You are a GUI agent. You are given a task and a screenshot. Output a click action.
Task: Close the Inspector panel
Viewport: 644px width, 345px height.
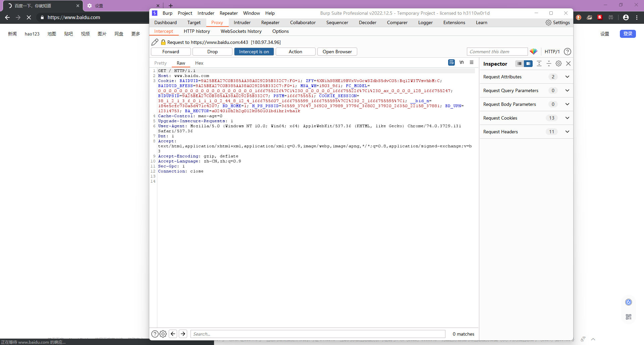568,64
